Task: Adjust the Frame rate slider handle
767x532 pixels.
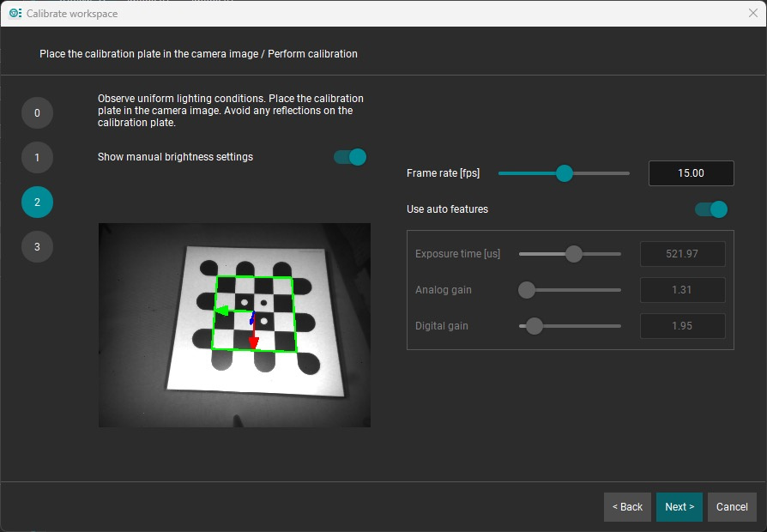Action: click(565, 173)
